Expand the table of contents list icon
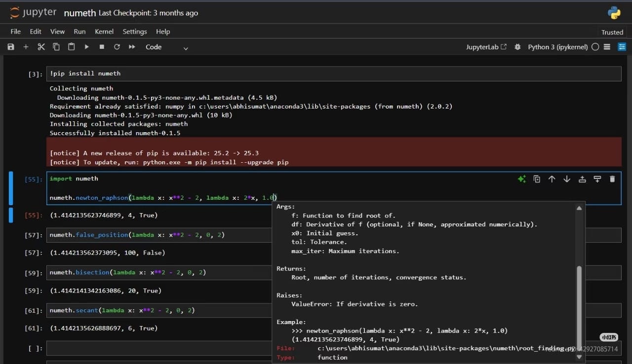Screen dimensions: 632x364 tap(607, 47)
